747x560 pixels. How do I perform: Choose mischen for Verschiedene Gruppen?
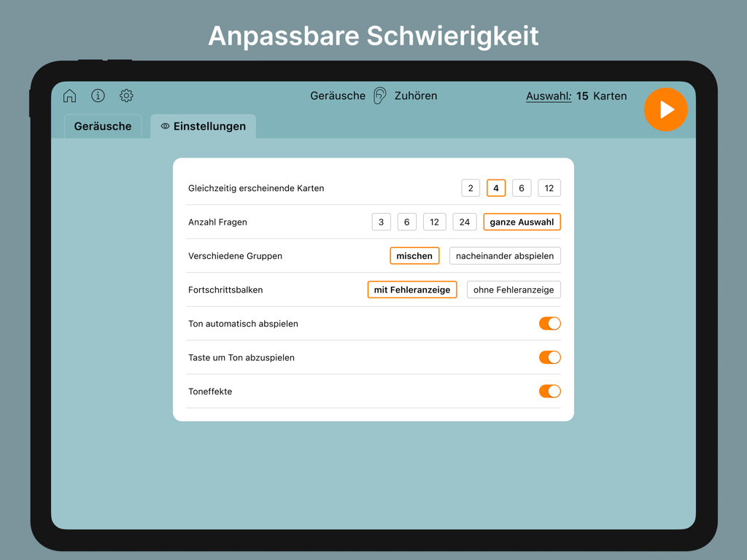pyautogui.click(x=414, y=255)
